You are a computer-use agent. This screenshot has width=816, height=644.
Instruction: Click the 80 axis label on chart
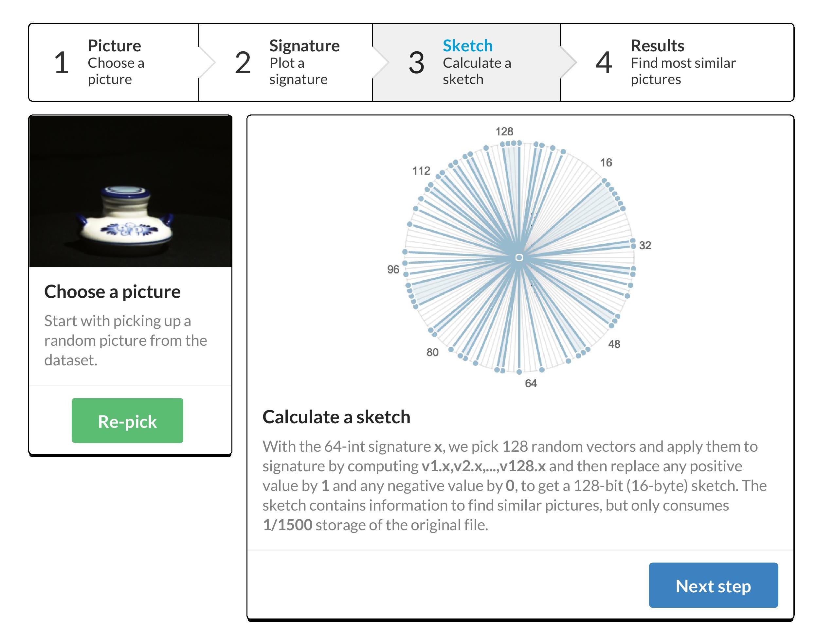pyautogui.click(x=432, y=352)
